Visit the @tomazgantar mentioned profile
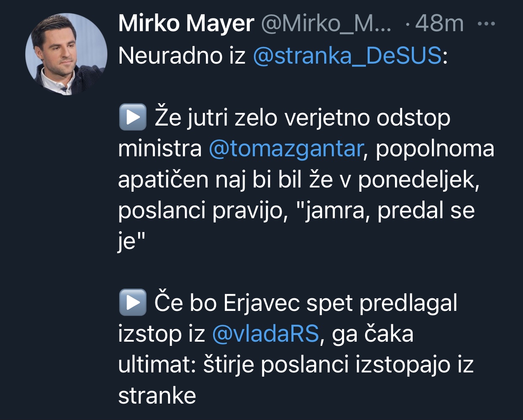523x420 pixels. (286, 148)
